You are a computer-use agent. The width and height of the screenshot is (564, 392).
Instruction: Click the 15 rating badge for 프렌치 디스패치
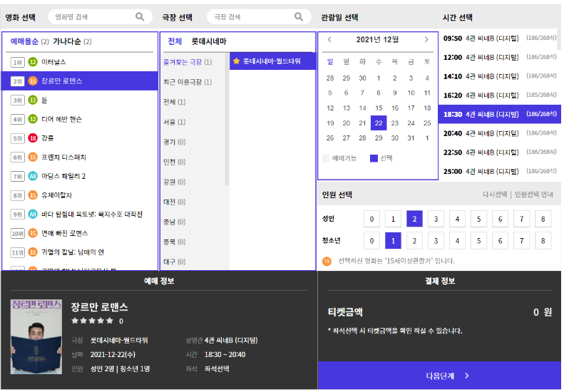point(33,158)
